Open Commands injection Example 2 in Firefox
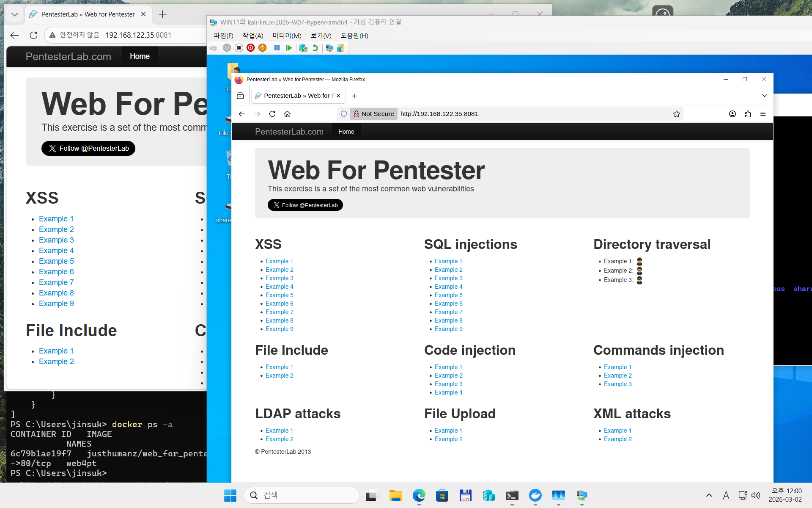Image resolution: width=812 pixels, height=508 pixels. tap(618, 375)
